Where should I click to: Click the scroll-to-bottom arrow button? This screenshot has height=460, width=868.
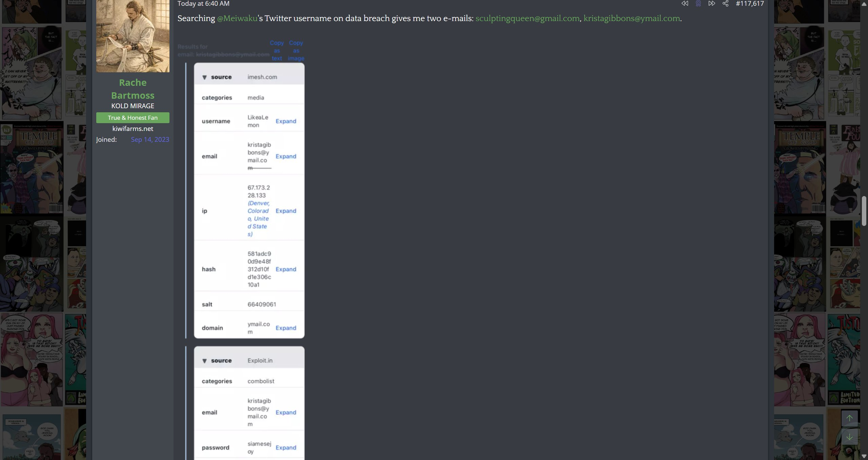pyautogui.click(x=849, y=437)
